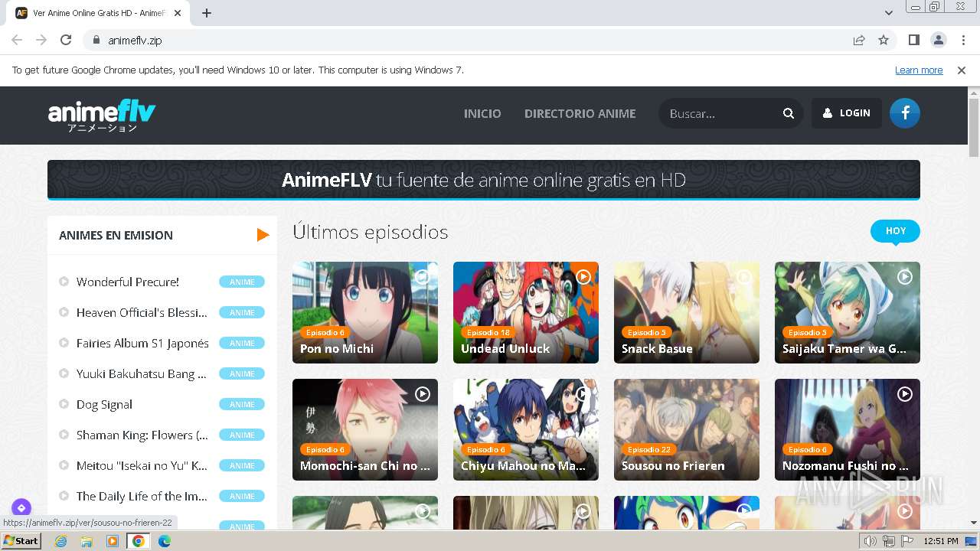Open DIRECTORIO ANIME menu item
Screen dimensions: 980x551
click(580, 113)
